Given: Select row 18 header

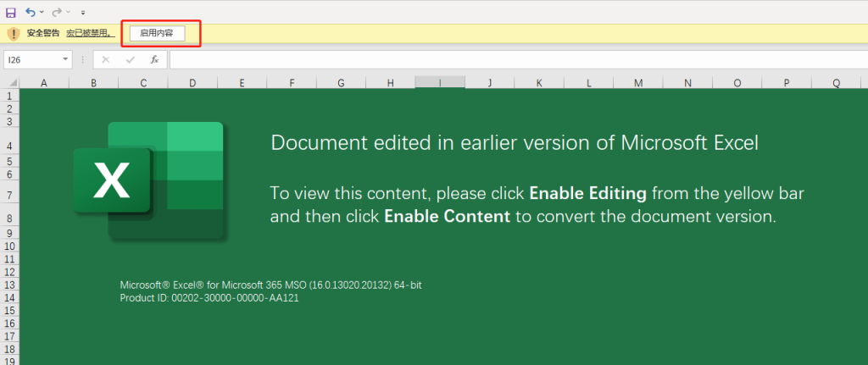Looking at the screenshot, I should pos(10,348).
